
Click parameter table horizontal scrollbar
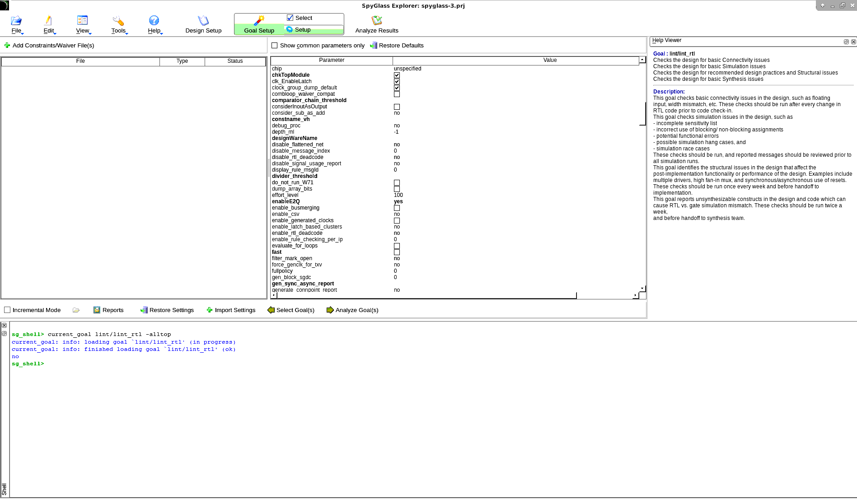[426, 295]
